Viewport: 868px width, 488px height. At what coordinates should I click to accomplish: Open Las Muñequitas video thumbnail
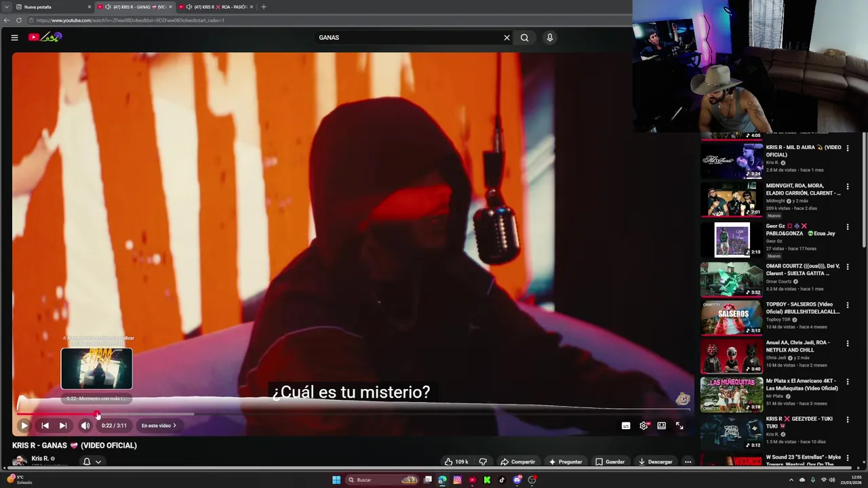click(732, 394)
